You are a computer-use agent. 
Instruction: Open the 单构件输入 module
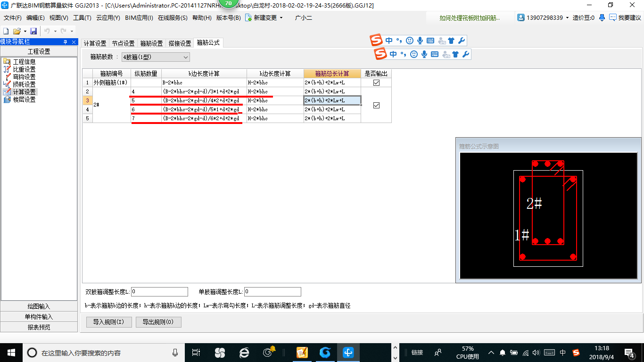pyautogui.click(x=39, y=317)
